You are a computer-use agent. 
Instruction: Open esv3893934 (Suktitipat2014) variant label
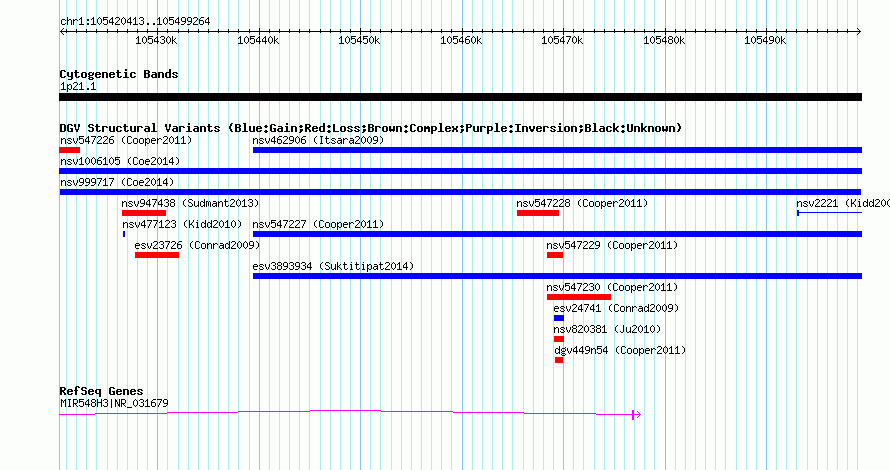click(333, 266)
